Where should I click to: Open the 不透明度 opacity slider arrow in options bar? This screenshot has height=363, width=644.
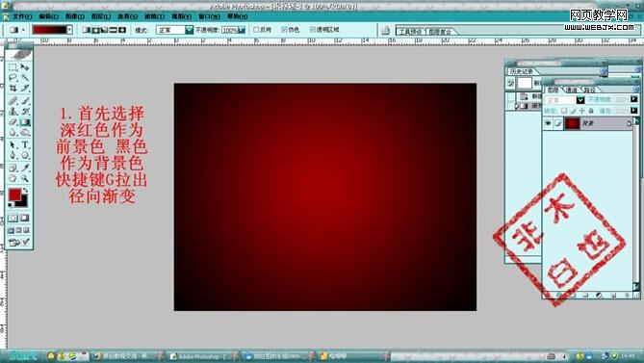tap(242, 30)
